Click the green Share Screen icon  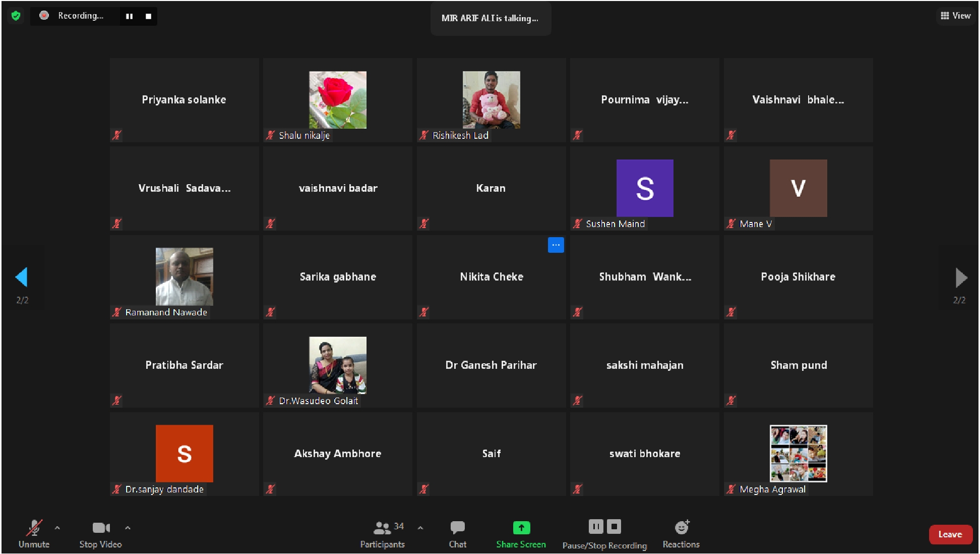pos(521,528)
